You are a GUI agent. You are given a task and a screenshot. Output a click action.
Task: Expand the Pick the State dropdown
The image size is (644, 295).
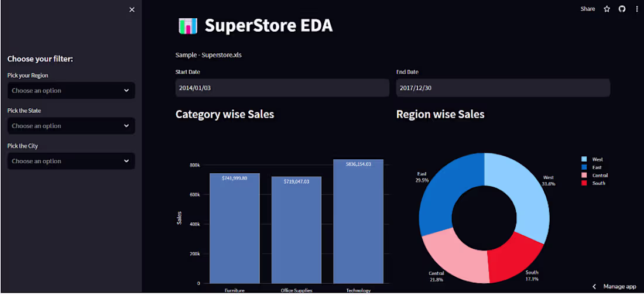pyautogui.click(x=71, y=126)
